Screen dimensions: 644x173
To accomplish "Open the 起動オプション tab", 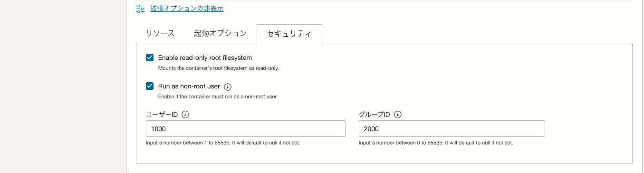I will pos(220,33).
